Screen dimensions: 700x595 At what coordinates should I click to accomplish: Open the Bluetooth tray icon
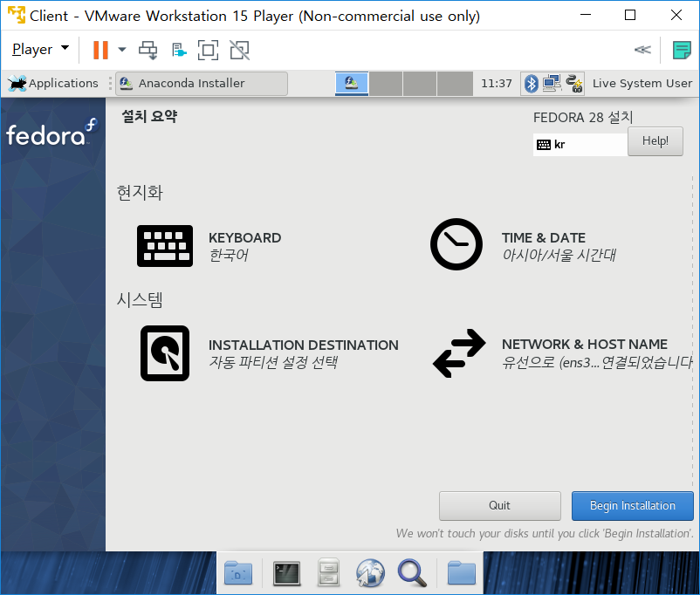[x=531, y=84]
